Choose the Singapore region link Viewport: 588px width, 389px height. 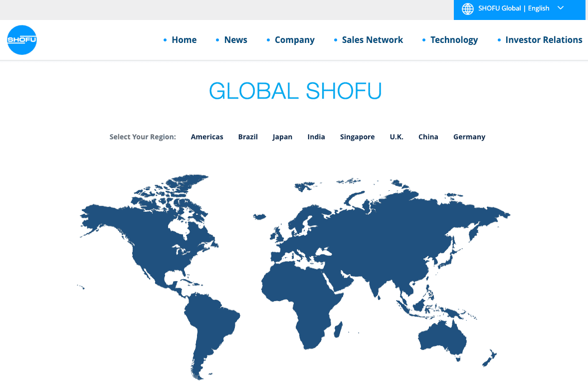357,137
